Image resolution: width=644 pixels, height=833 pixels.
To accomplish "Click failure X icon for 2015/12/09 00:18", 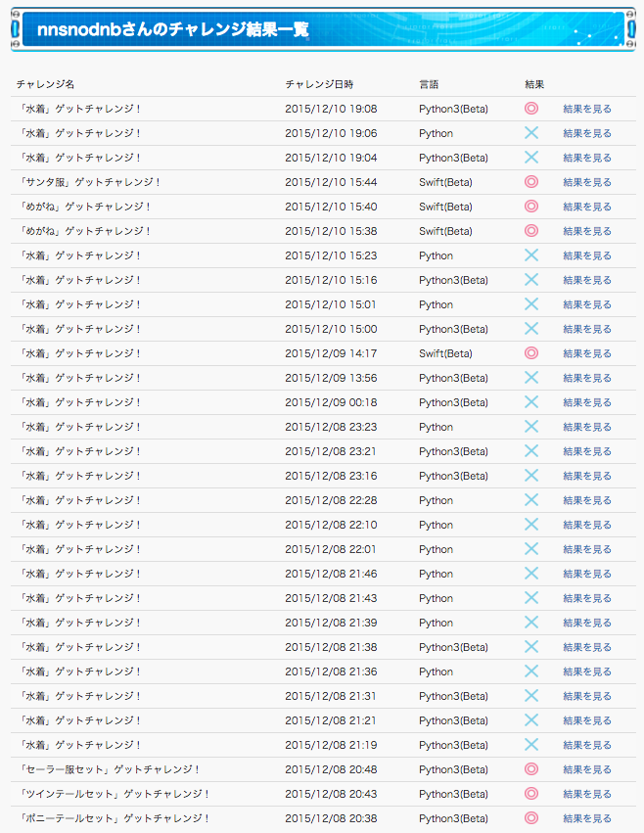I will [x=531, y=401].
